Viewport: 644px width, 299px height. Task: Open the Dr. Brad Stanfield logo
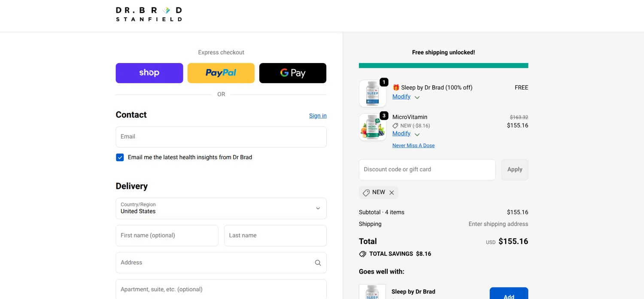tap(149, 14)
